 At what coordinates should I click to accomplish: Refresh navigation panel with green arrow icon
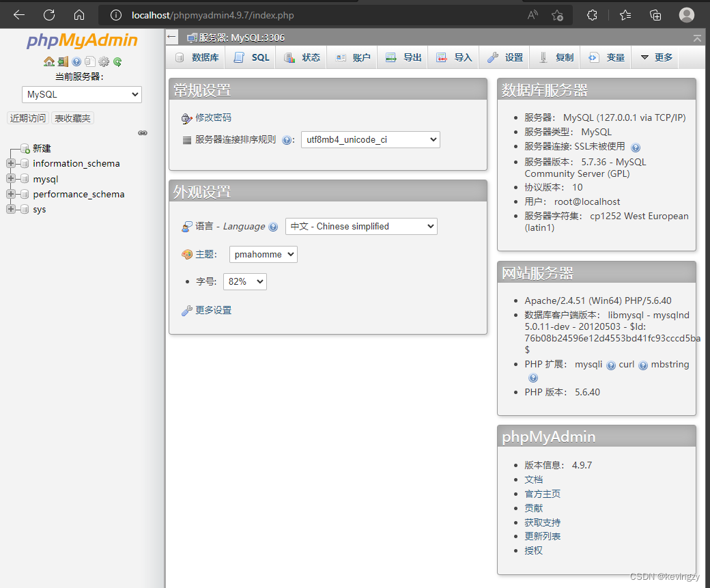tap(116, 61)
